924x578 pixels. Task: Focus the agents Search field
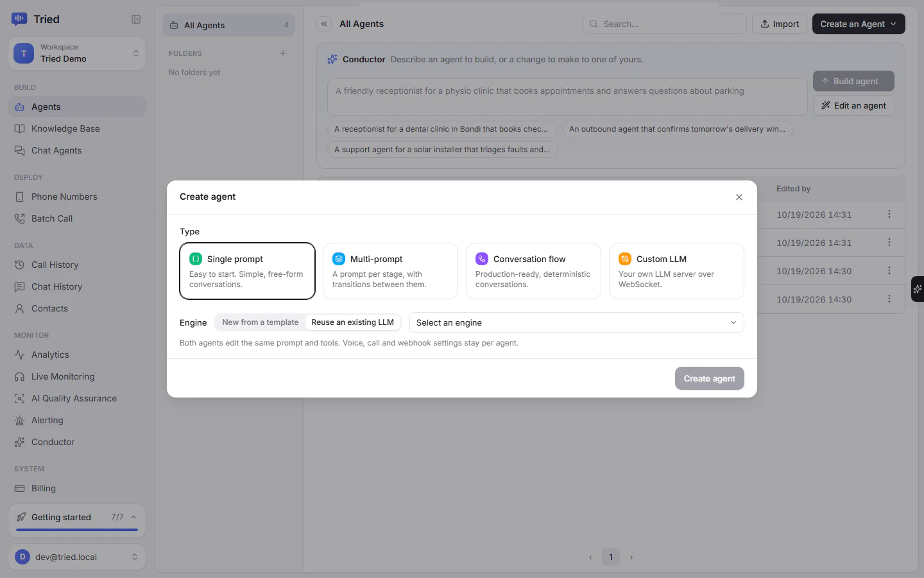click(x=665, y=24)
